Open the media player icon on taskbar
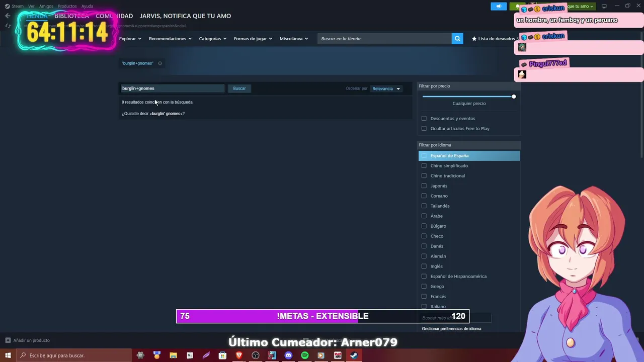This screenshot has height=362, width=644. [x=321, y=355]
